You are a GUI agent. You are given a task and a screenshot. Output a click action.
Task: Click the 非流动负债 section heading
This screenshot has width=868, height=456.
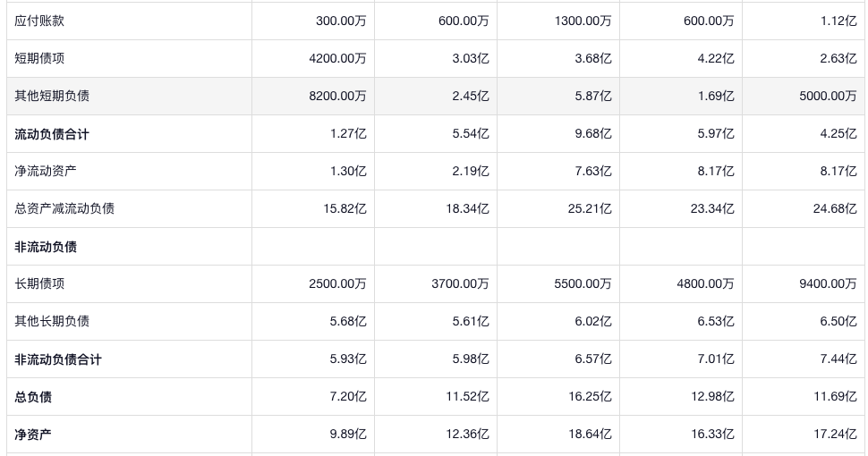click(46, 247)
